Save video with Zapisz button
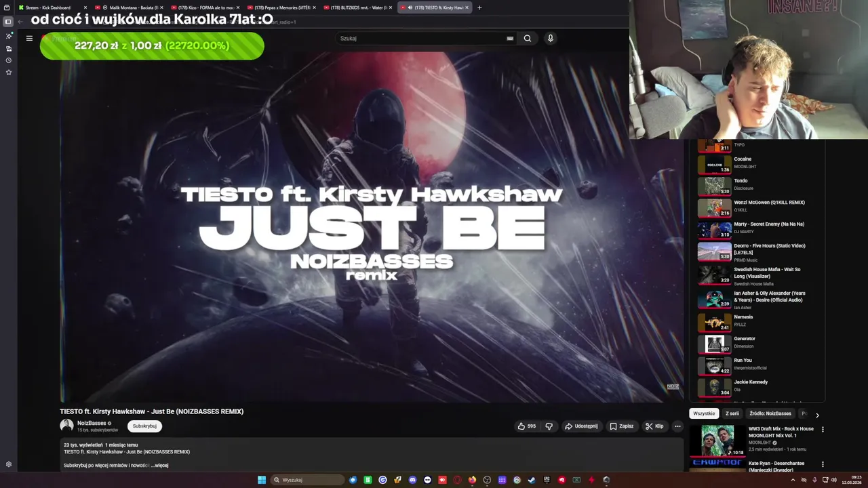Viewport: 868px width, 488px height. pos(621,426)
